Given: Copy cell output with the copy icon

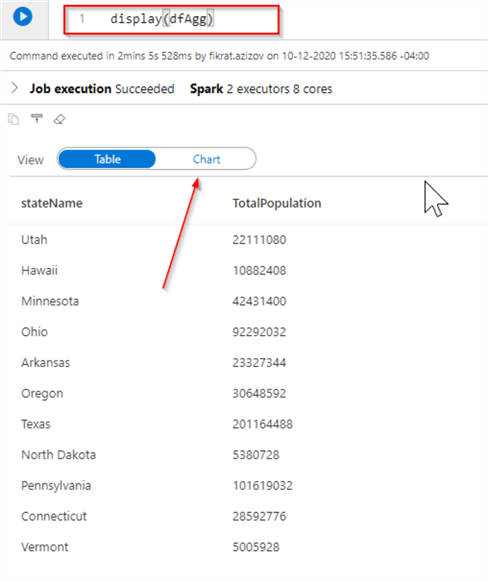Looking at the screenshot, I should 14,119.
